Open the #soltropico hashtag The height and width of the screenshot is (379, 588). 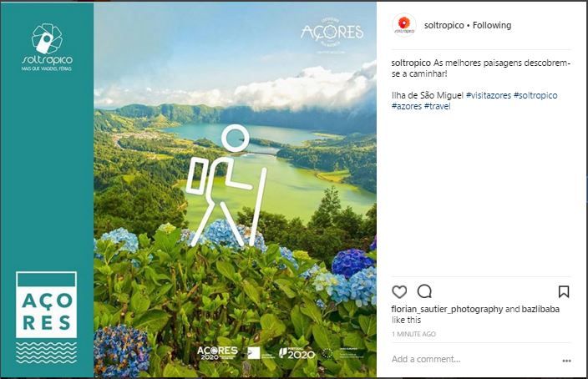pyautogui.click(x=535, y=95)
